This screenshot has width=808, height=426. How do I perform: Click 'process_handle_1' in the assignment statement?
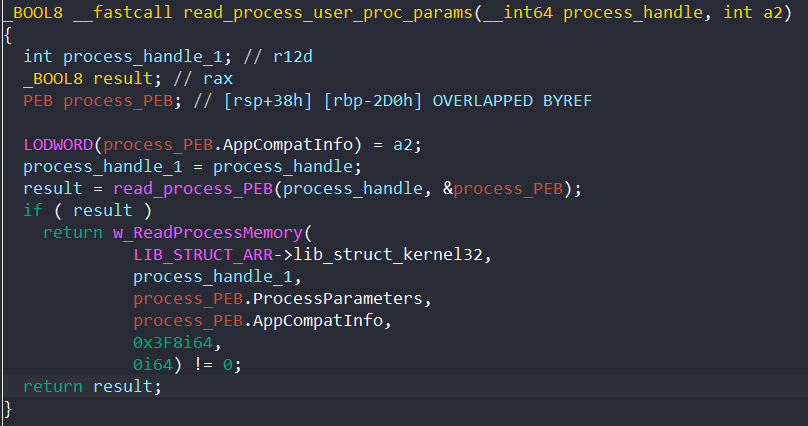pyautogui.click(x=103, y=167)
